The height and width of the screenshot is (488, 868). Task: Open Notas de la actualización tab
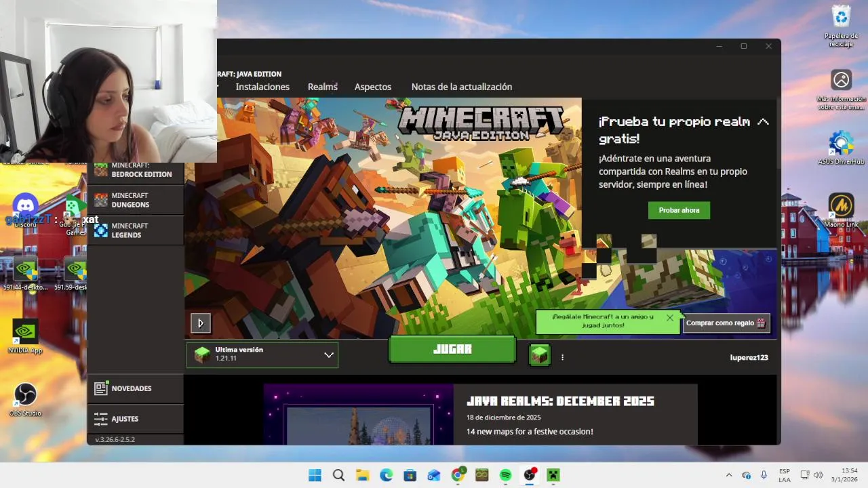[462, 87]
